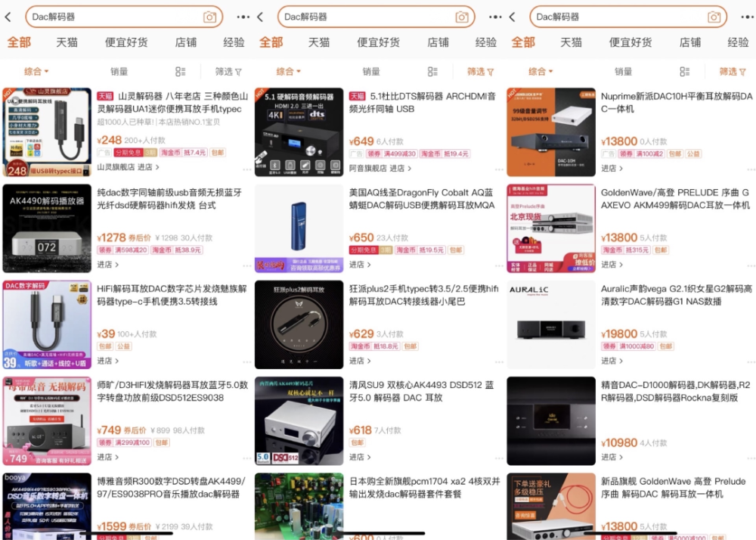Toggle list/grid view on the middle phone screen
Image resolution: width=756 pixels, height=540 pixels.
[432, 71]
